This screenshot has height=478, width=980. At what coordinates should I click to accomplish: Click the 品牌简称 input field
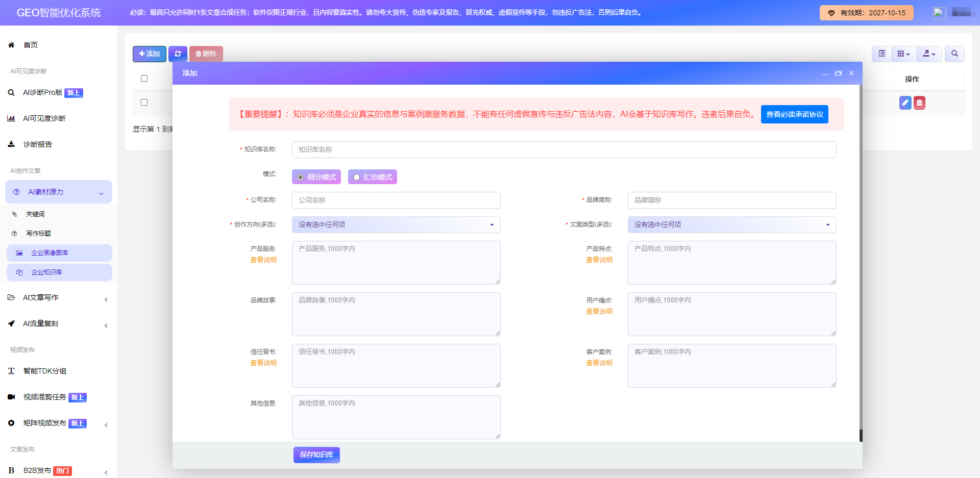pos(732,200)
